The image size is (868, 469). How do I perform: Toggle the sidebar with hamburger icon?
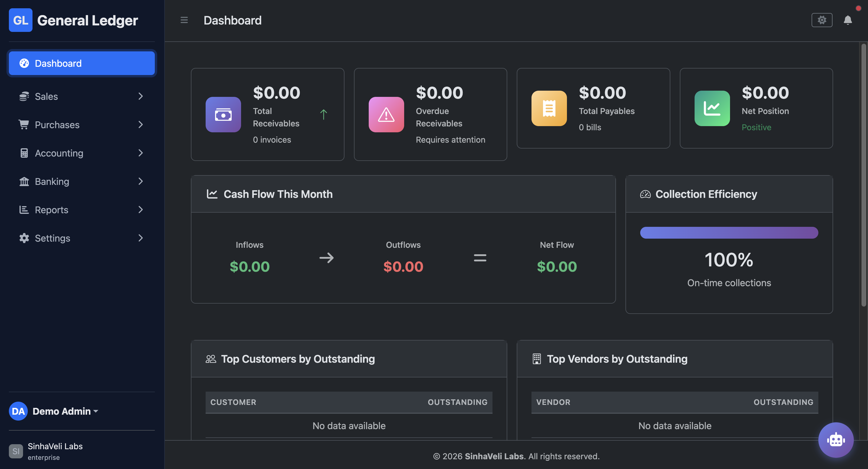[x=184, y=20]
